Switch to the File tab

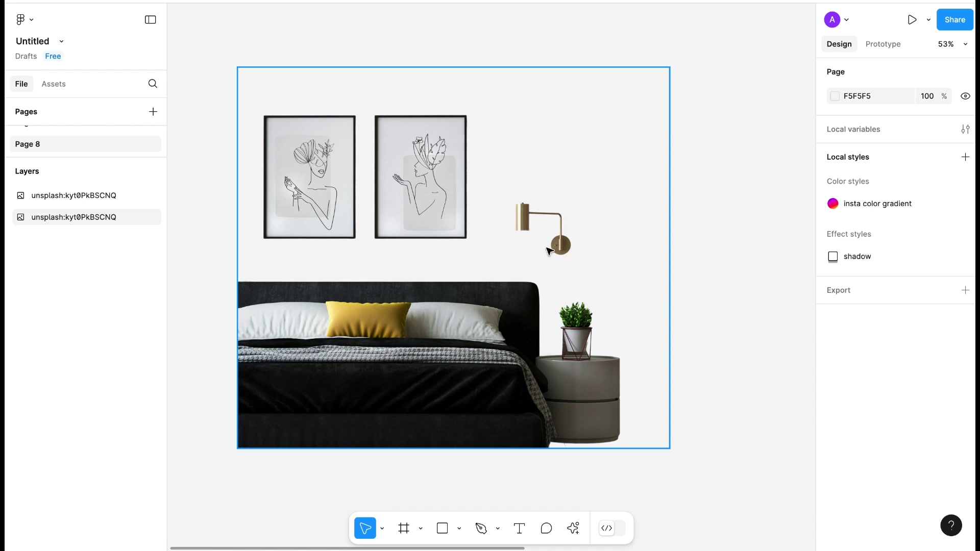click(21, 84)
